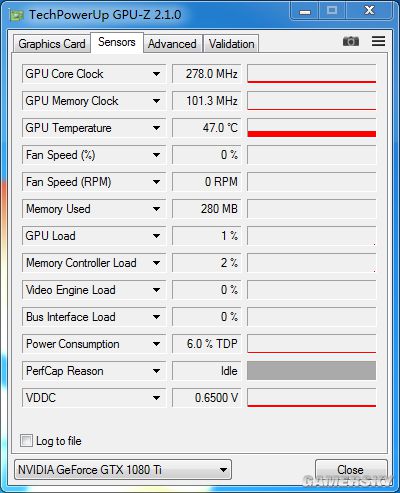The width and height of the screenshot is (400, 493).
Task: Click the Close button
Action: point(351,470)
